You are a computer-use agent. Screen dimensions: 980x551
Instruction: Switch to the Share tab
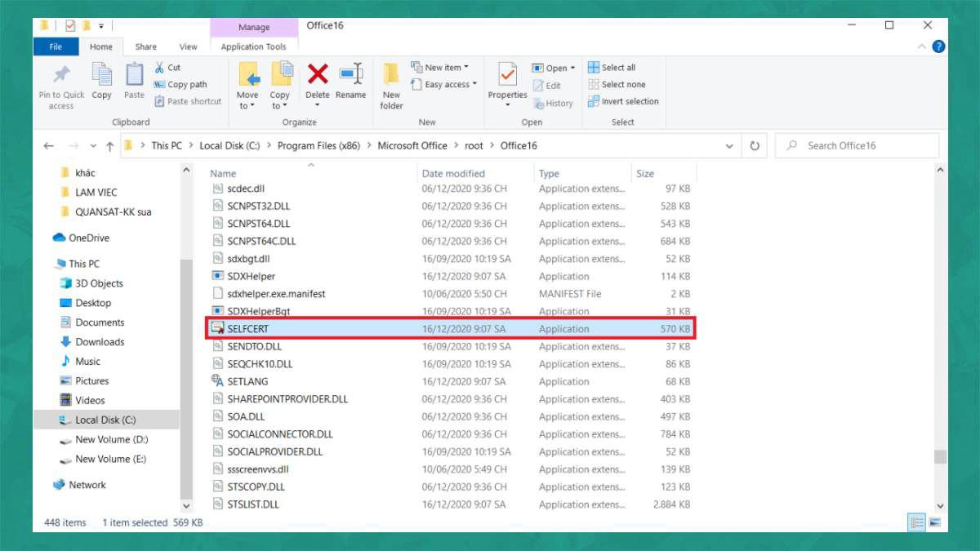click(x=146, y=47)
